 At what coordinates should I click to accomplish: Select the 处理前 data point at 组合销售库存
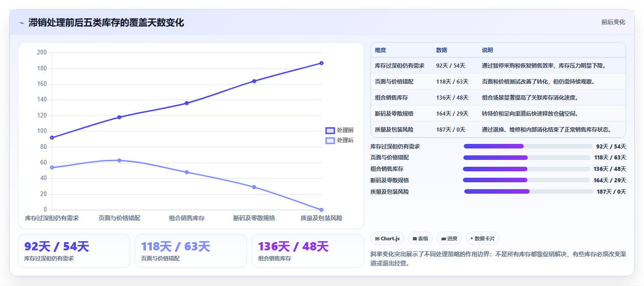(x=187, y=103)
